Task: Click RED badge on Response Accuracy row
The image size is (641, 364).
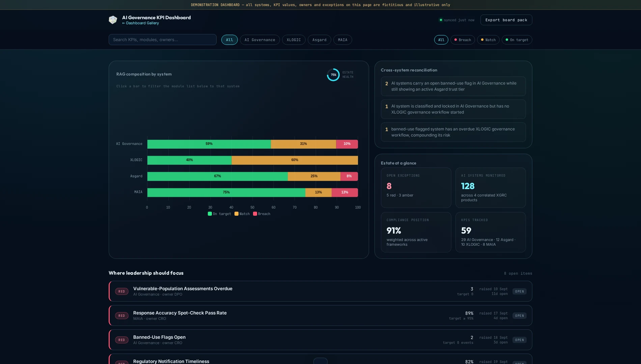Action: click(122, 316)
